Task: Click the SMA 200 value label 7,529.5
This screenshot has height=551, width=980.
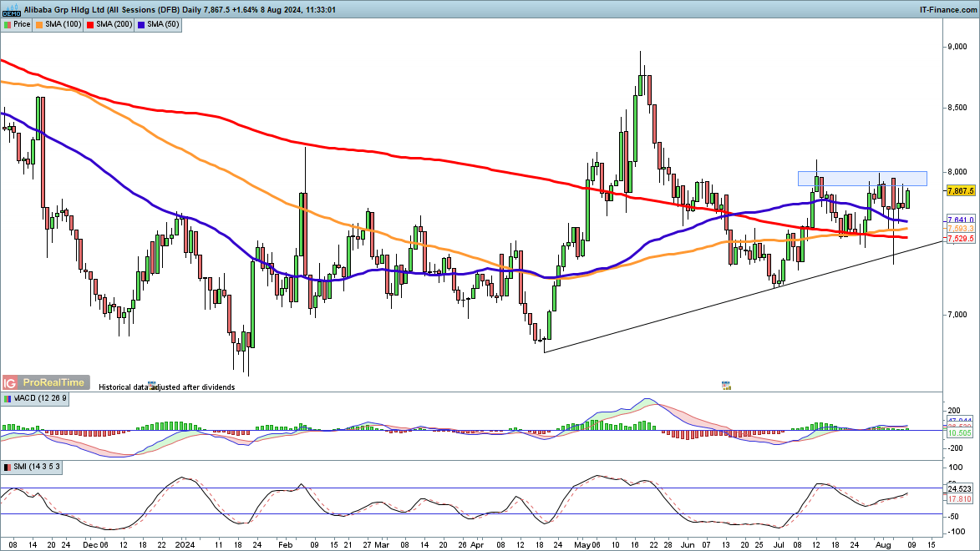Action: [962, 240]
